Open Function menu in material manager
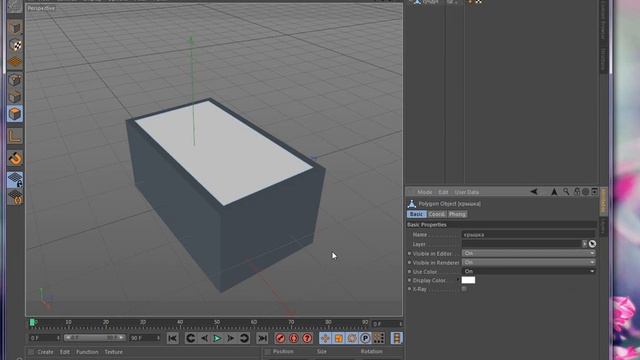This screenshot has height=360, width=640. tap(87, 352)
